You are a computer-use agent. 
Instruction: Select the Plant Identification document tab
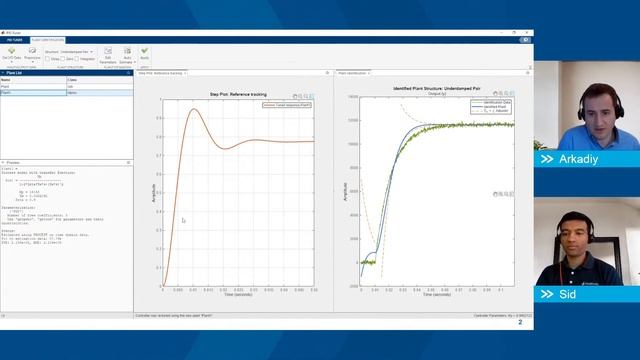coord(352,73)
